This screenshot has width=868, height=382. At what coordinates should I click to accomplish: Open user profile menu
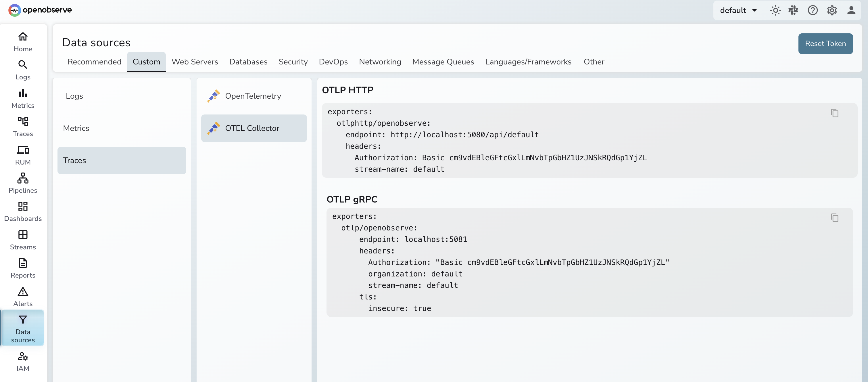(x=851, y=10)
